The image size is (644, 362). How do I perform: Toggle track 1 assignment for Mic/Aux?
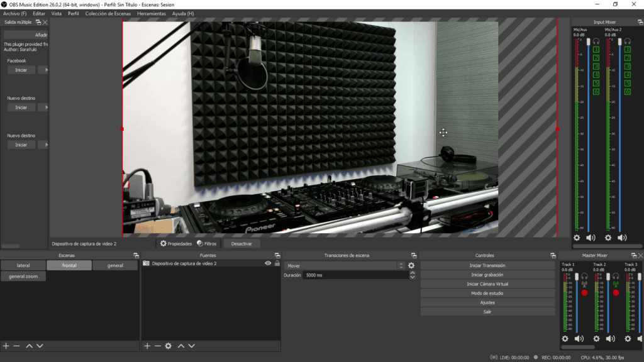[x=596, y=49]
